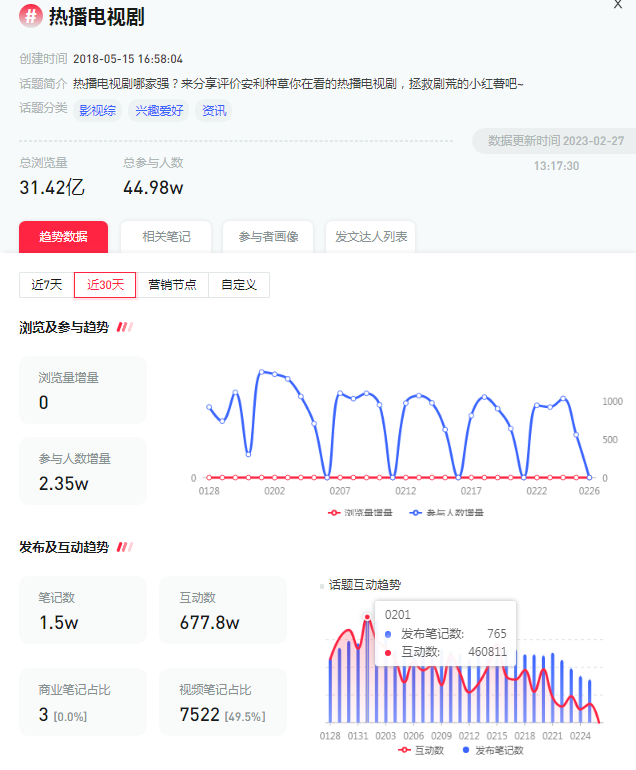This screenshot has width=636, height=770.
Task: Open the 自定义 date range option
Action: point(239,285)
